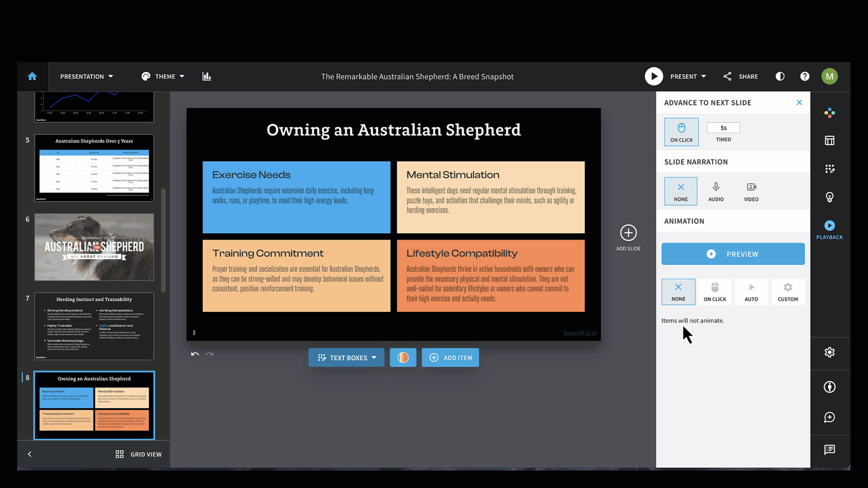
Task: Go to the home icon
Action: 32,76
